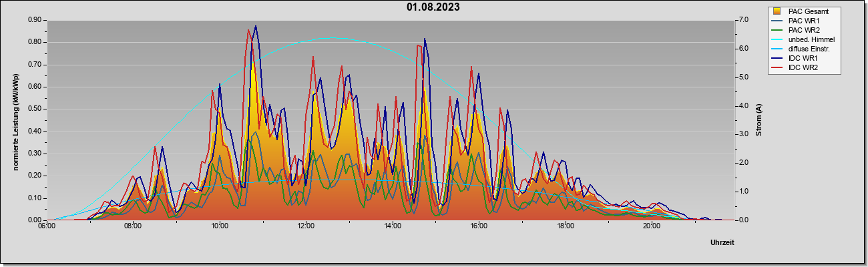Click the 0.50 left axis value
868x267 pixels.
35,109
